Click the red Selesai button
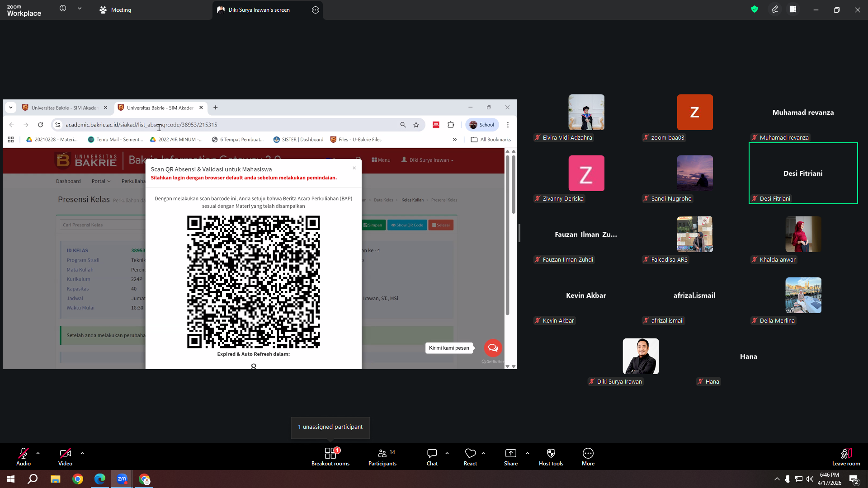The width and height of the screenshot is (868, 488). pyautogui.click(x=441, y=225)
